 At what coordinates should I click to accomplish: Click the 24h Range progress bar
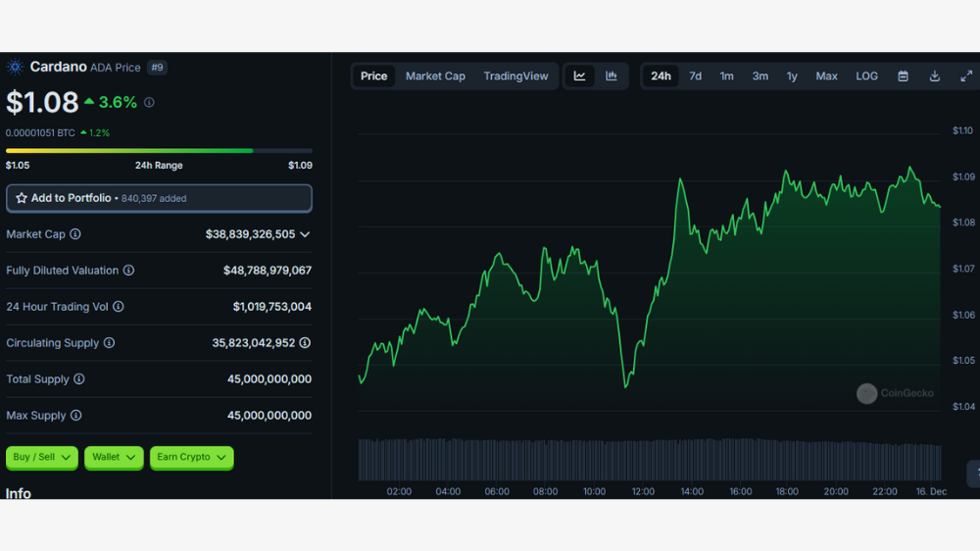coord(159,151)
